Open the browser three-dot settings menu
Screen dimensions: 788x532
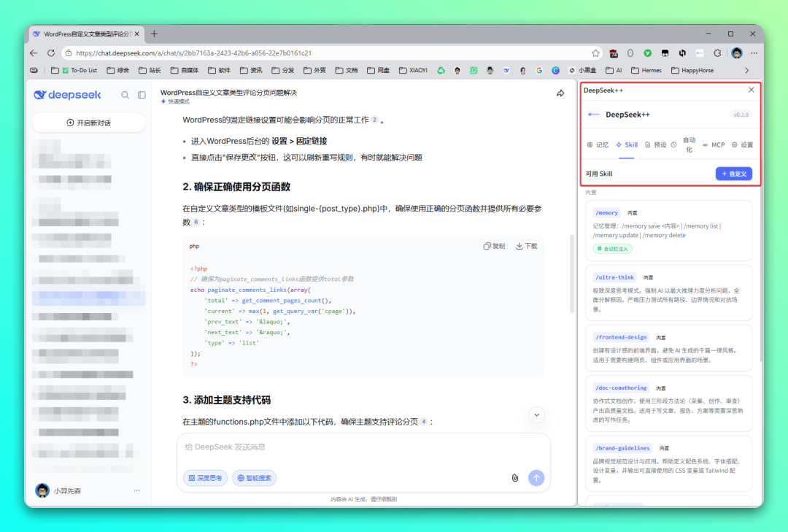coord(754,53)
